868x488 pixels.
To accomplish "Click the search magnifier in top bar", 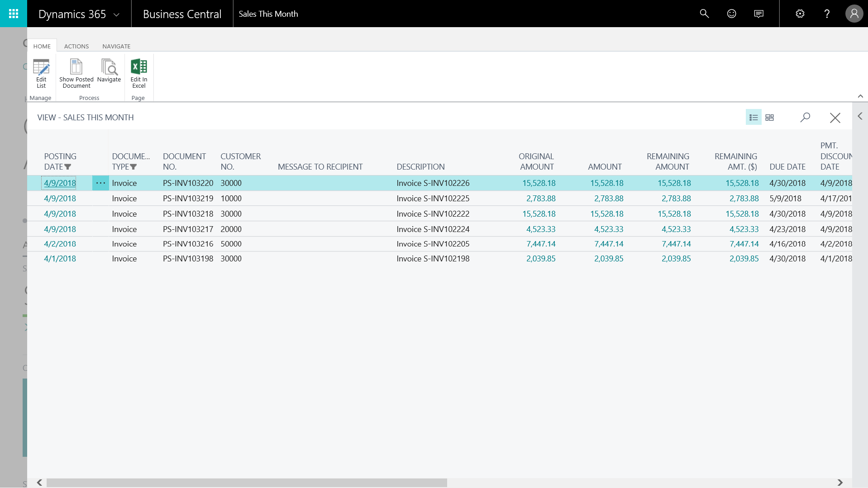I will pyautogui.click(x=704, y=14).
